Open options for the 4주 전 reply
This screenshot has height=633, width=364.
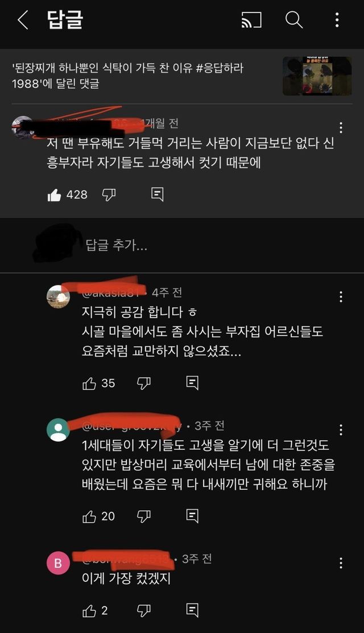pos(341,297)
